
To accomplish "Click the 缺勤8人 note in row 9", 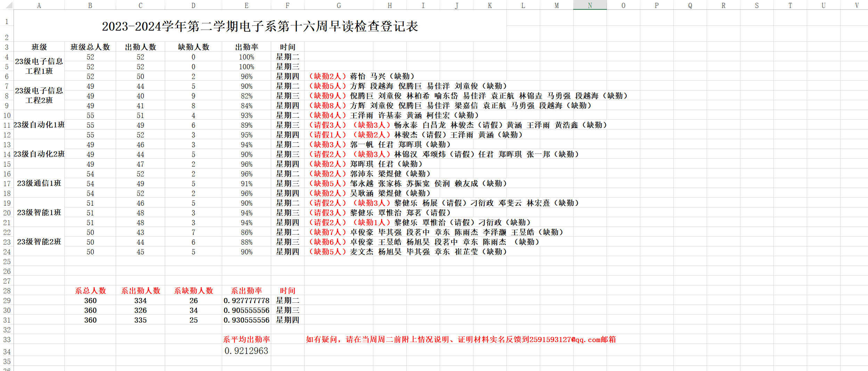I will (450, 105).
